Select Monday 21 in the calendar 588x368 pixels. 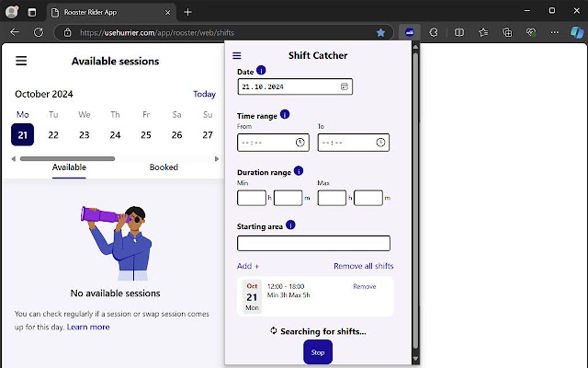[22, 134]
